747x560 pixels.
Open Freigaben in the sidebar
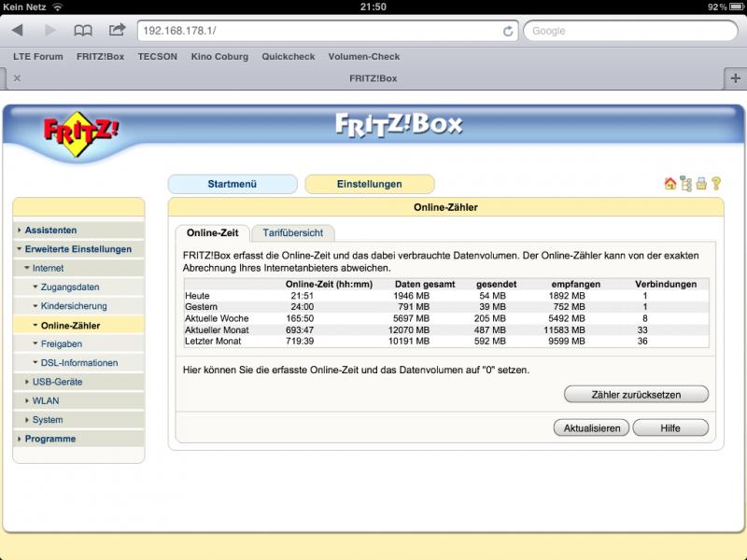tap(78, 343)
